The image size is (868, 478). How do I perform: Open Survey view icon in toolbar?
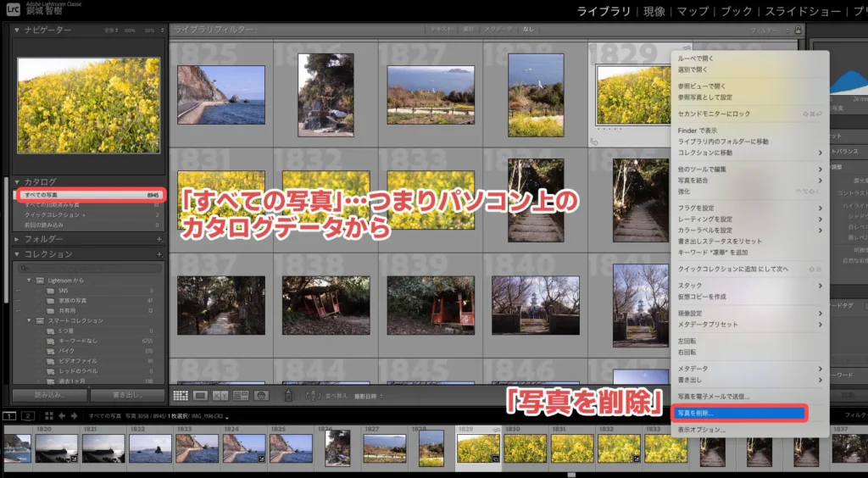pos(241,395)
